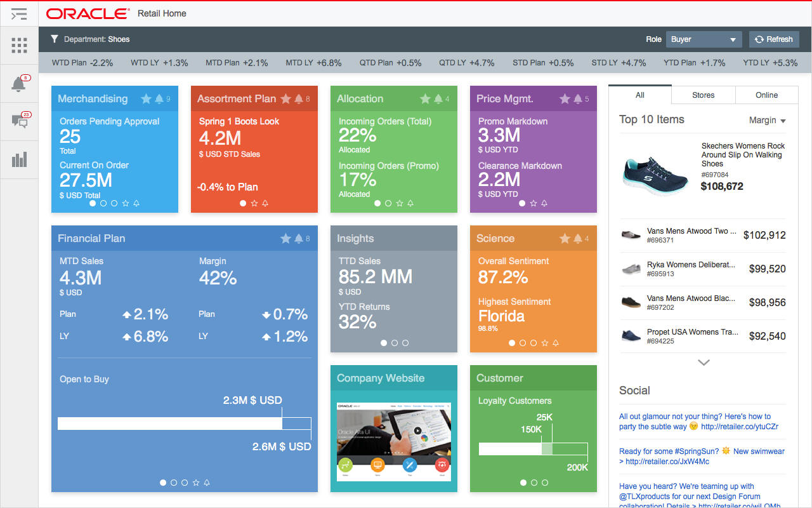Switch to the Stores tab
The height and width of the screenshot is (508, 812).
(x=703, y=95)
